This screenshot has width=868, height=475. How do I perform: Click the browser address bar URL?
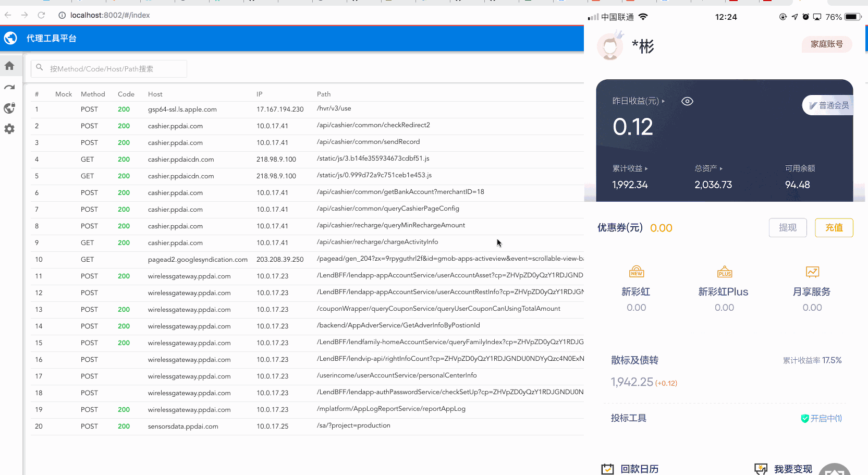click(110, 15)
